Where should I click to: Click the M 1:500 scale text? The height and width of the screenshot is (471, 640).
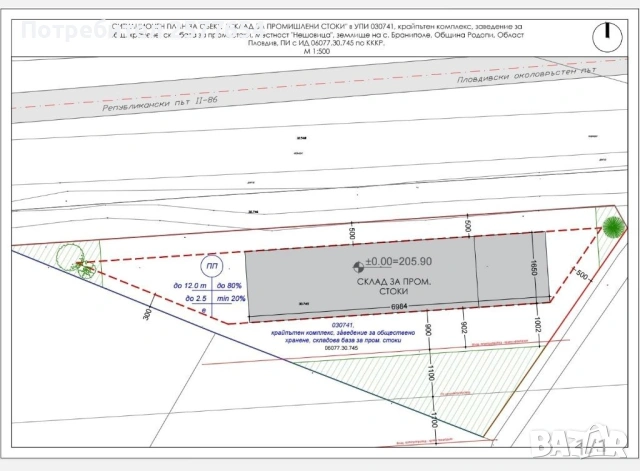pos(317,52)
